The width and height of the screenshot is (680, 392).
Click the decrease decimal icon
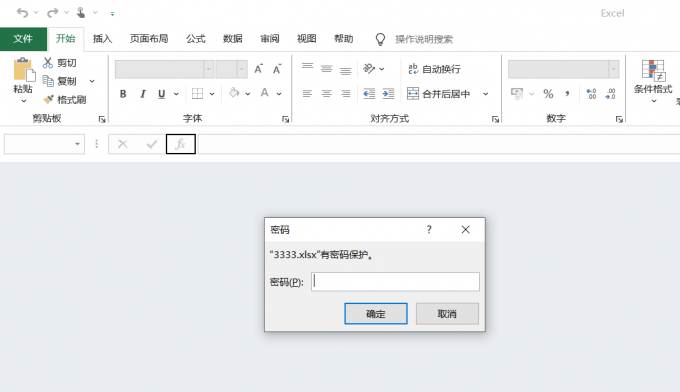[610, 94]
